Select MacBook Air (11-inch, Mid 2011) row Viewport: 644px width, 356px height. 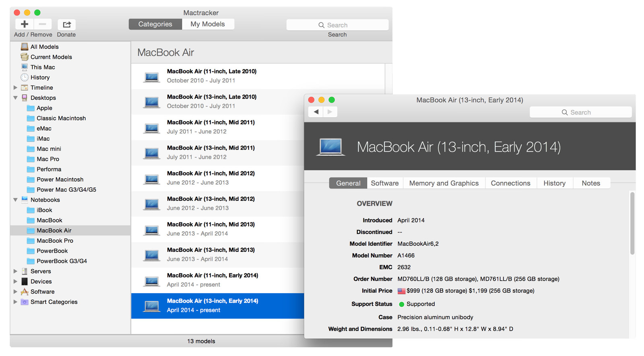coord(218,127)
